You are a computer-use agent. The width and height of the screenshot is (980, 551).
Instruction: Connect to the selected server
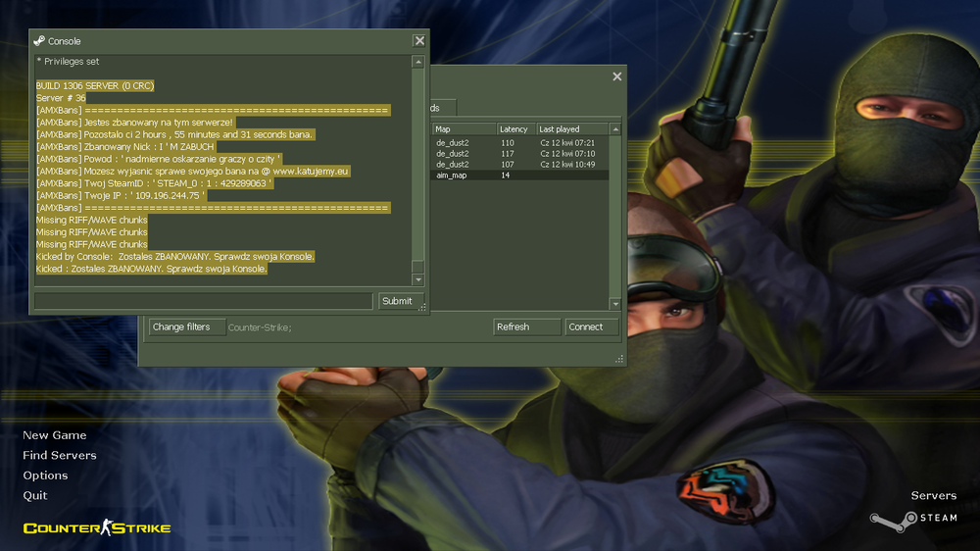pyautogui.click(x=591, y=327)
